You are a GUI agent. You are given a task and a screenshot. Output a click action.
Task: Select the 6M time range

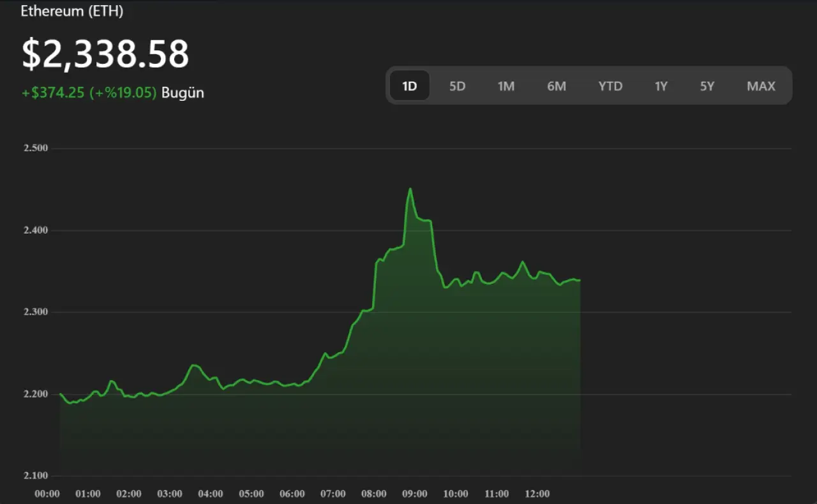pos(557,85)
